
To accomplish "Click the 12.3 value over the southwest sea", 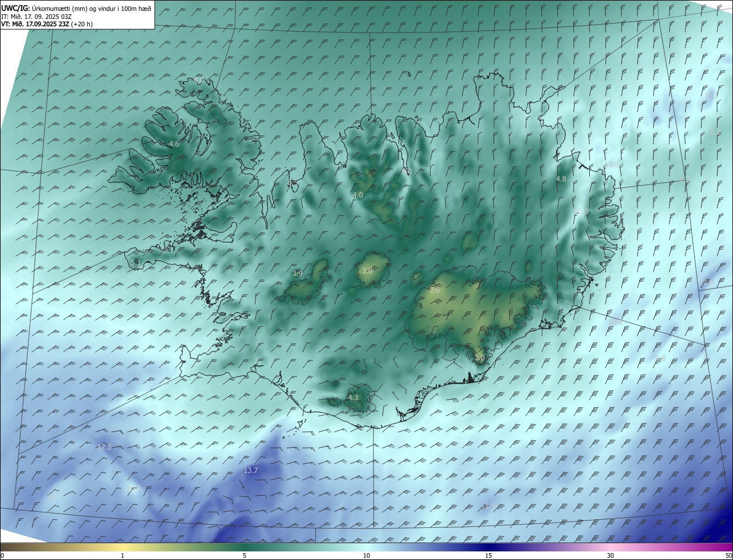I will coord(104,447).
